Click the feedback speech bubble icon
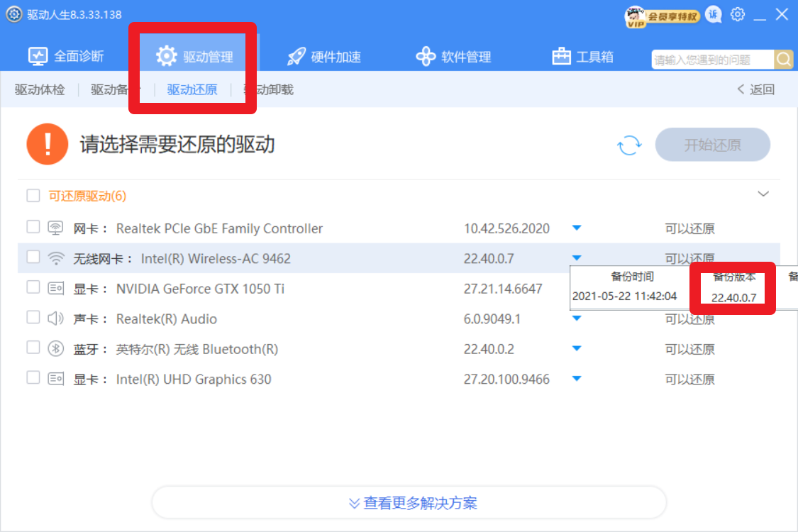 [x=714, y=15]
